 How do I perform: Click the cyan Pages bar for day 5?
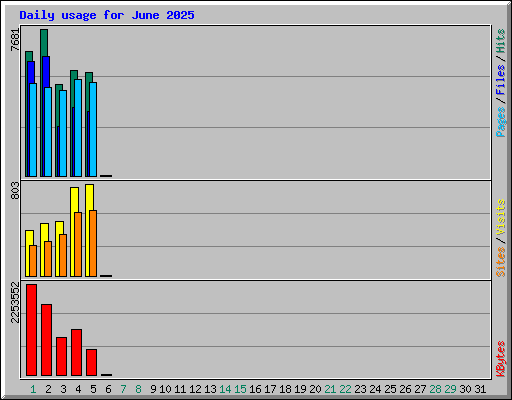coord(93,129)
